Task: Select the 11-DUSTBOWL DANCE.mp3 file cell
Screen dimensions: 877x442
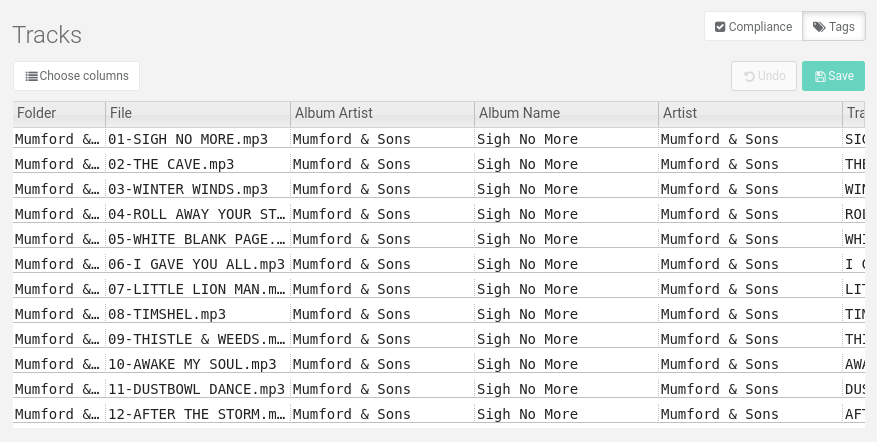Action: click(198, 389)
